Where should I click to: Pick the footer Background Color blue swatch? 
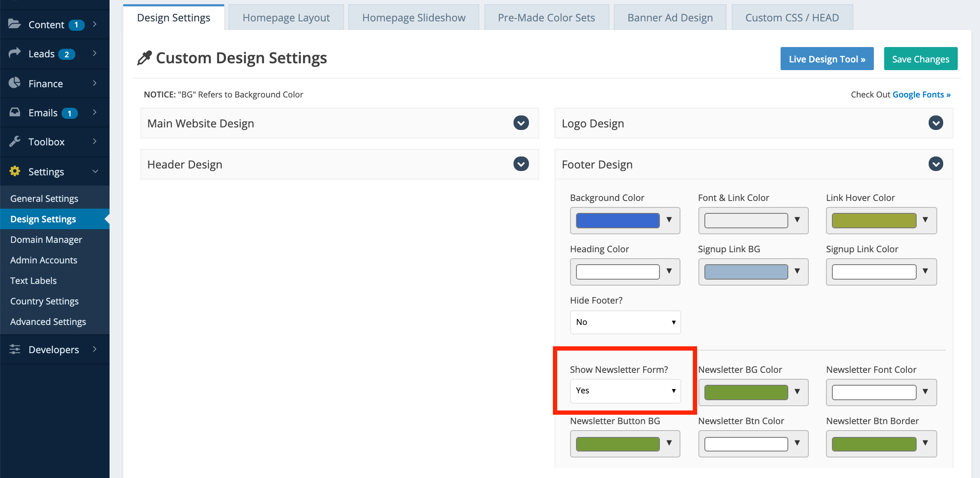click(x=618, y=221)
